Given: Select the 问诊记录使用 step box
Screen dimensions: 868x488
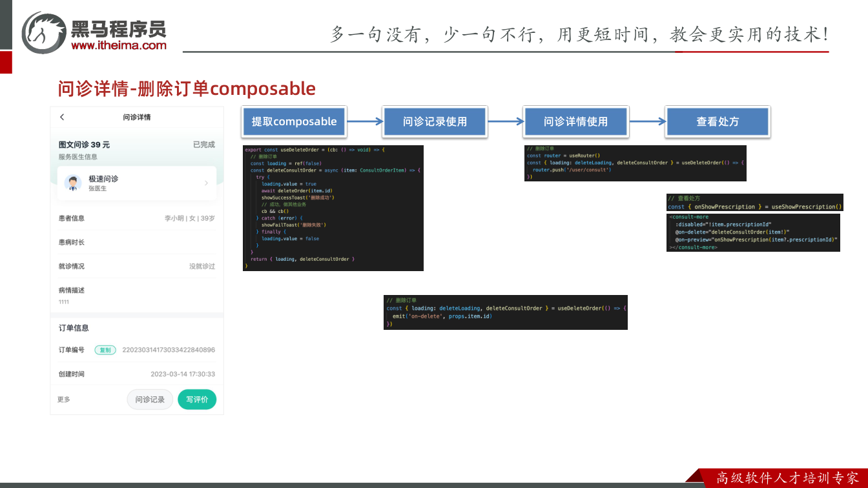Looking at the screenshot, I should (435, 121).
